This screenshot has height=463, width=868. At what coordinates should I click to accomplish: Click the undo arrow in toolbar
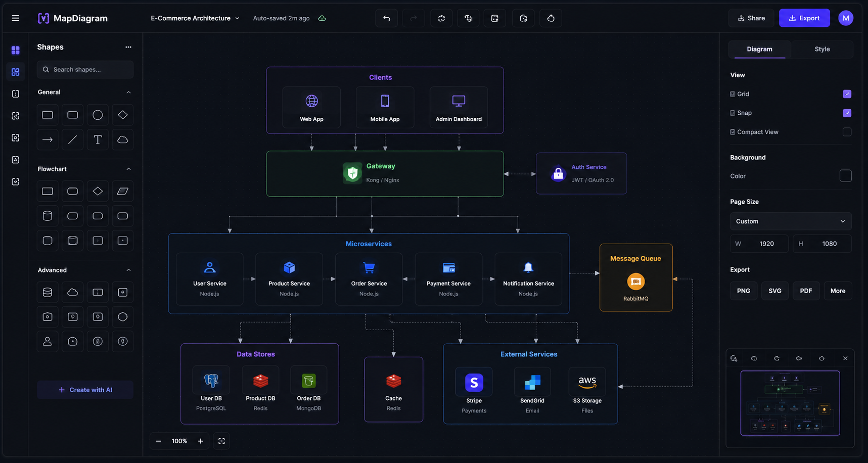387,18
